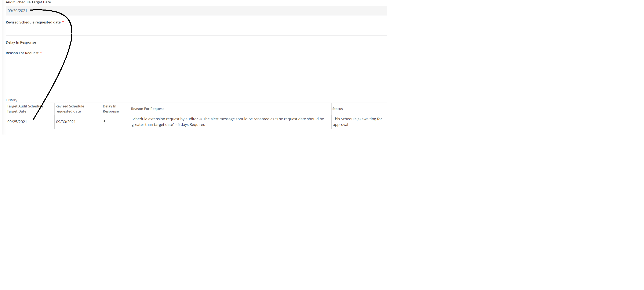Click the 'Status' column header
644x290 pixels.
[359, 109]
